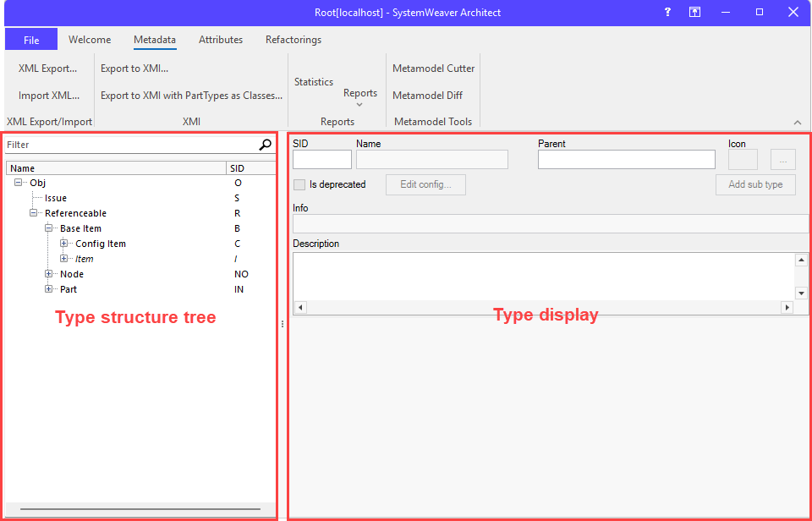
Task: Click the Filter input field
Action: [132, 145]
